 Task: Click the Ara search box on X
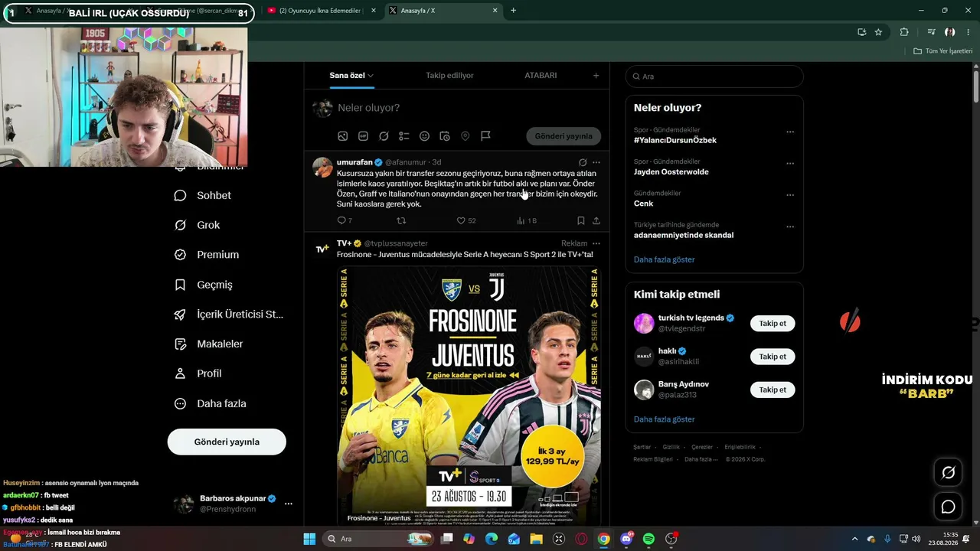coord(714,77)
